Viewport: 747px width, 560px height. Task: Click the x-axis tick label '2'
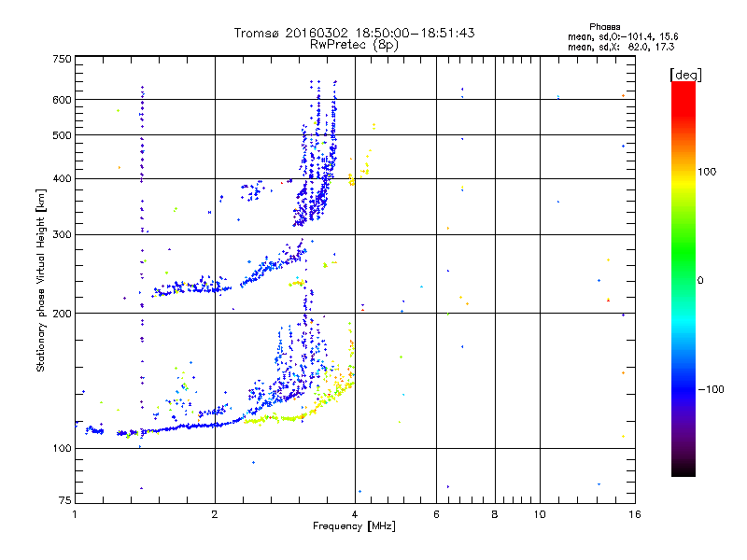pos(215,514)
